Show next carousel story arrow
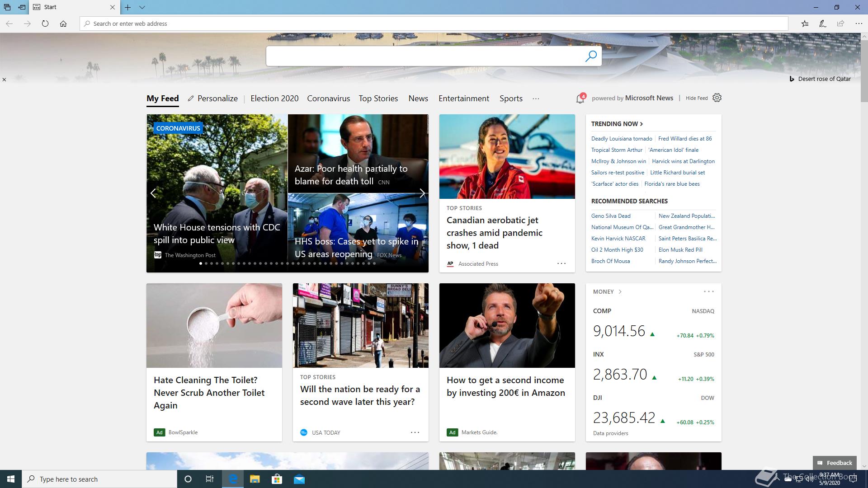The height and width of the screenshot is (488, 868). 422,193
